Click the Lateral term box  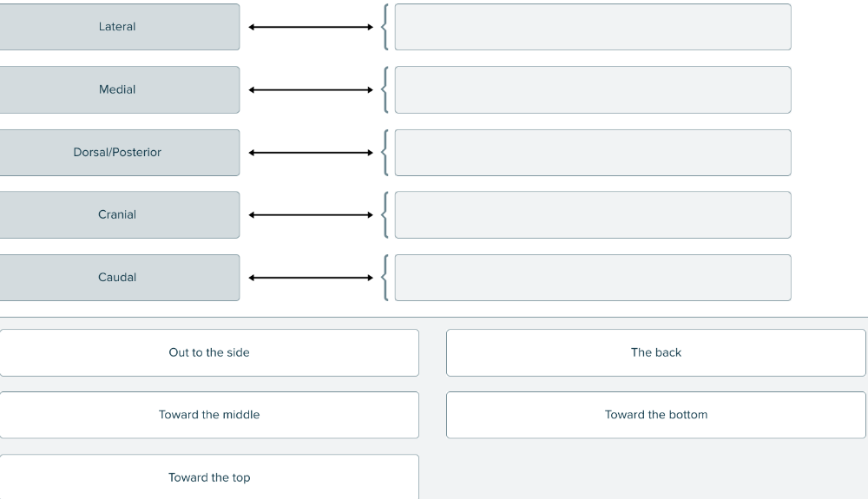[118, 27]
